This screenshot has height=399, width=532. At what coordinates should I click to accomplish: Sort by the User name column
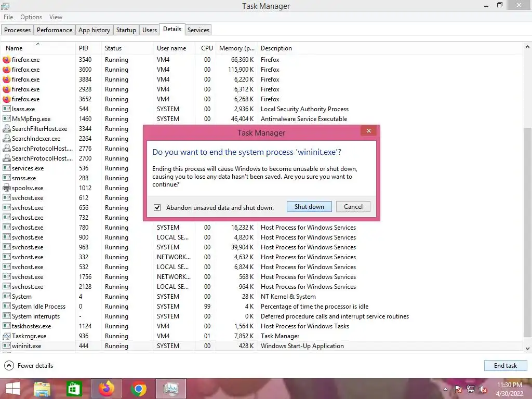click(174, 48)
